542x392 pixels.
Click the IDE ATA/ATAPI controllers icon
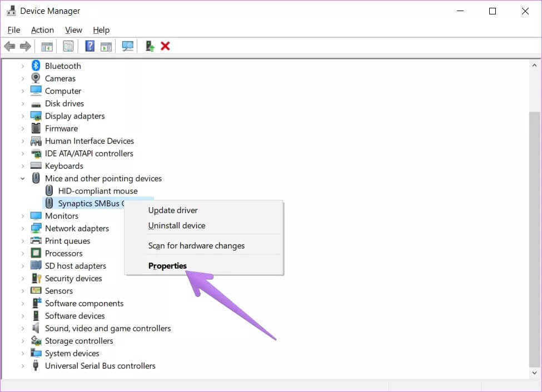(36, 153)
